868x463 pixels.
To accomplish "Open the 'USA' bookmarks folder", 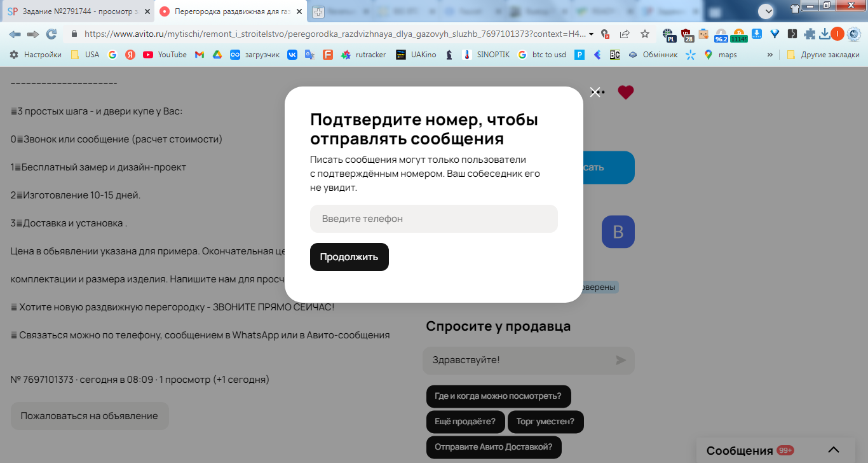I will tap(85, 55).
